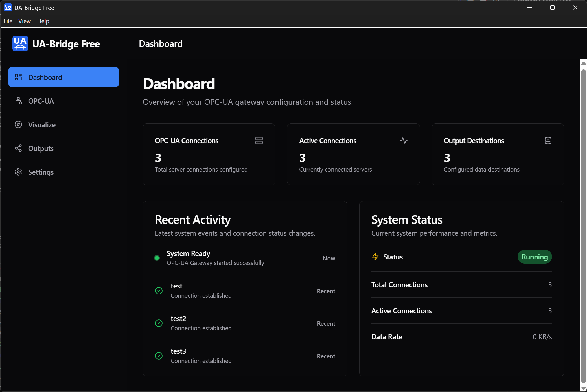Click the UA-Bridge logo icon
The height and width of the screenshot is (392, 587).
pyautogui.click(x=20, y=43)
